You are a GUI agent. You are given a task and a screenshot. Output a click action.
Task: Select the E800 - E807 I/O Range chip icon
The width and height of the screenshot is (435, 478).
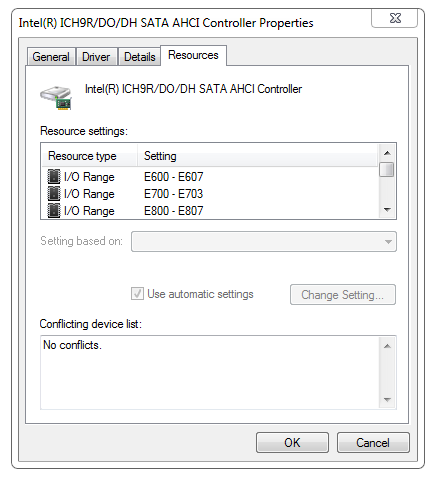coord(54,211)
